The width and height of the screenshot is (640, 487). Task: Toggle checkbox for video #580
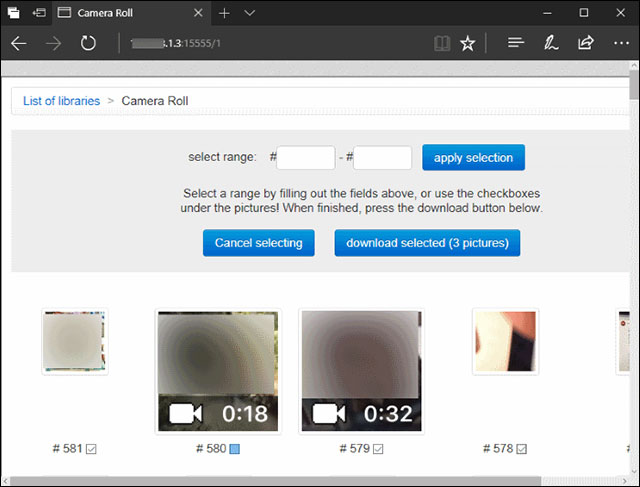(234, 450)
